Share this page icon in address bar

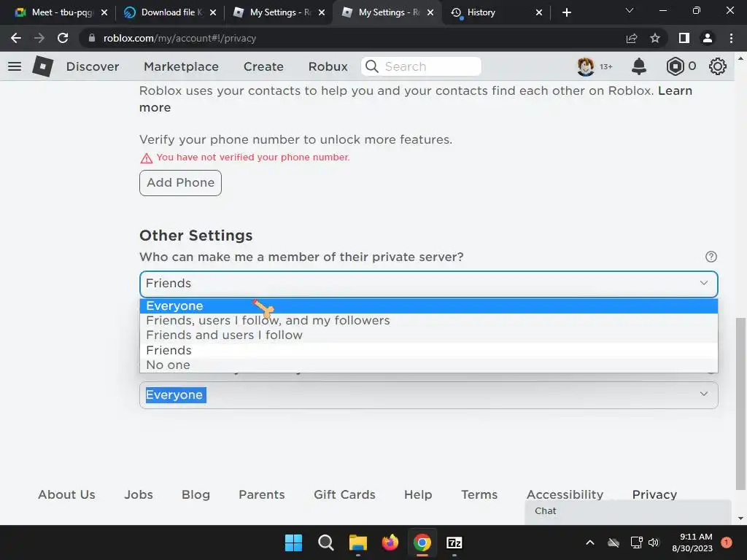point(632,38)
